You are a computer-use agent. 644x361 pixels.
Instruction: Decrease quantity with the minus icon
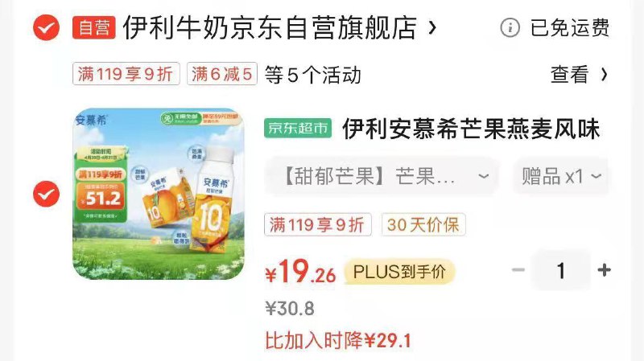click(x=518, y=270)
